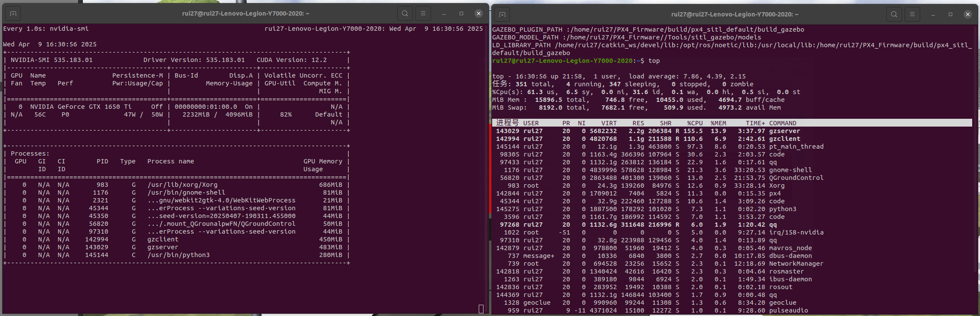This screenshot has height=316, width=980.
Task: Click the 47W / 50W power usage value
Action: 144,114
